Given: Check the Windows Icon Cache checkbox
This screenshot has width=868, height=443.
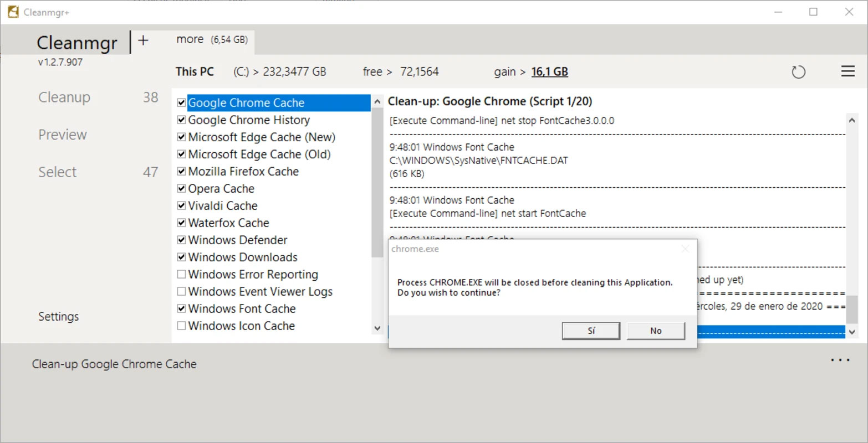Looking at the screenshot, I should tap(181, 326).
